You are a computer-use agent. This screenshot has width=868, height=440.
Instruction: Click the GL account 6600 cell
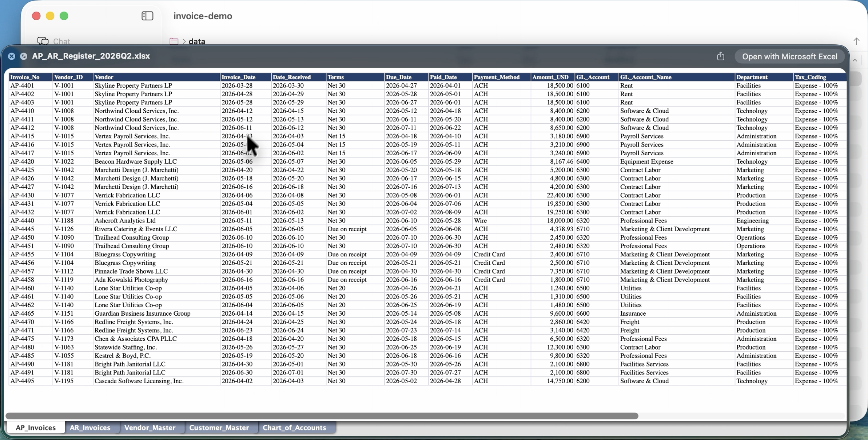coord(597,313)
